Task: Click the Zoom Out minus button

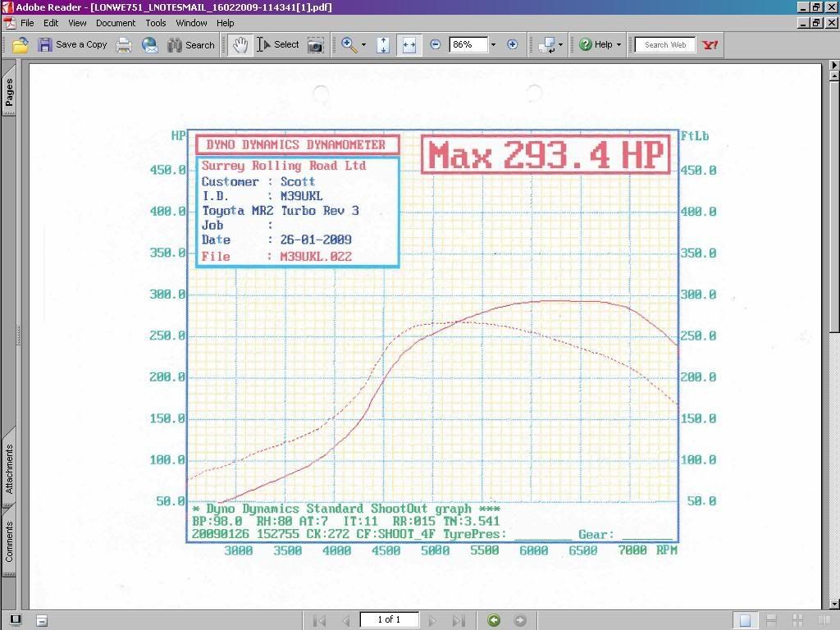Action: tap(436, 45)
